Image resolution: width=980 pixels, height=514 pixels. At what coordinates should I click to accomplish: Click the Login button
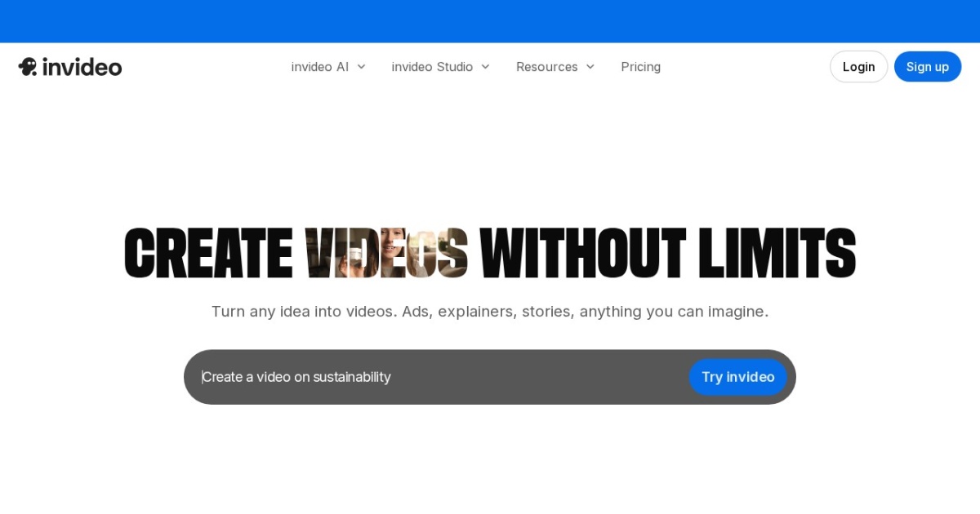click(x=858, y=66)
